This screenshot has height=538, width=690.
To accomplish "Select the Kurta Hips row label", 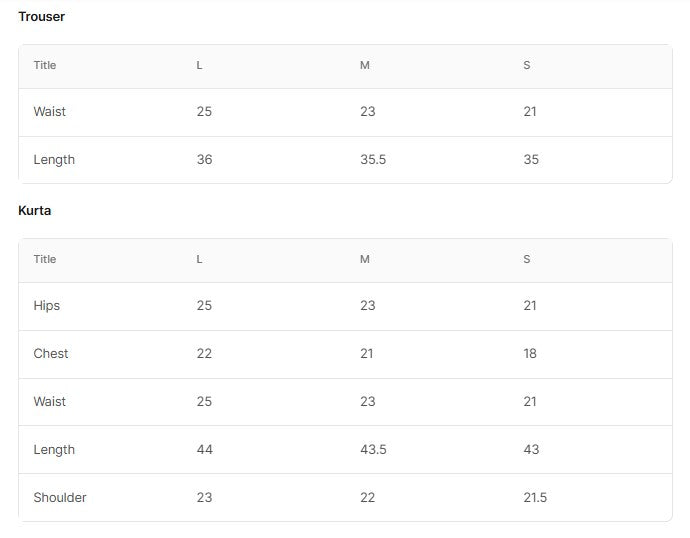I will click(x=47, y=306).
